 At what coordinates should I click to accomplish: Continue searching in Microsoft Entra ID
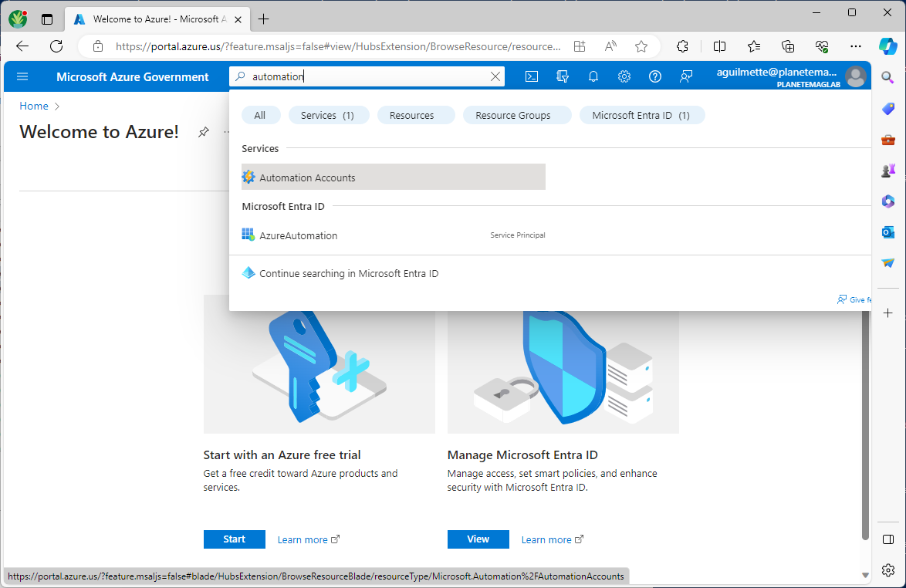[349, 273]
